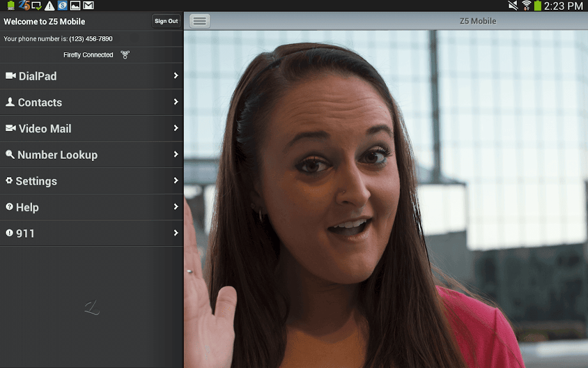Select the 911 emergency menu entry

91,233
